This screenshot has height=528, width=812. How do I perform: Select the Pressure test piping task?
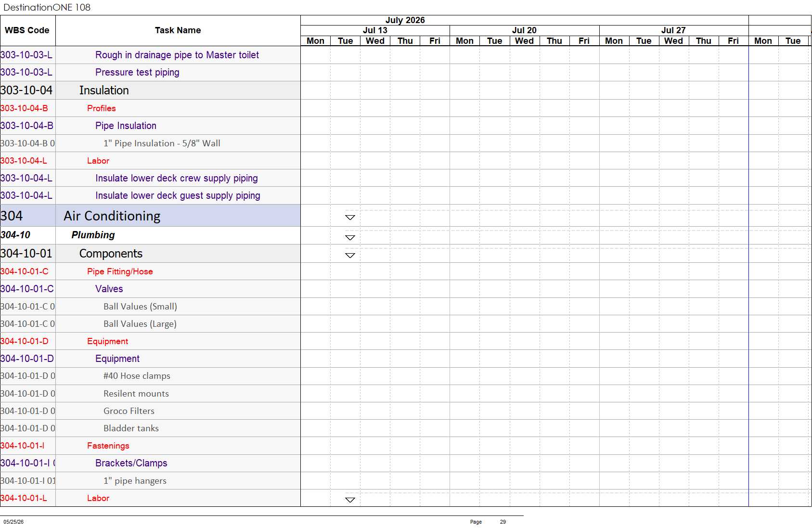(x=137, y=72)
